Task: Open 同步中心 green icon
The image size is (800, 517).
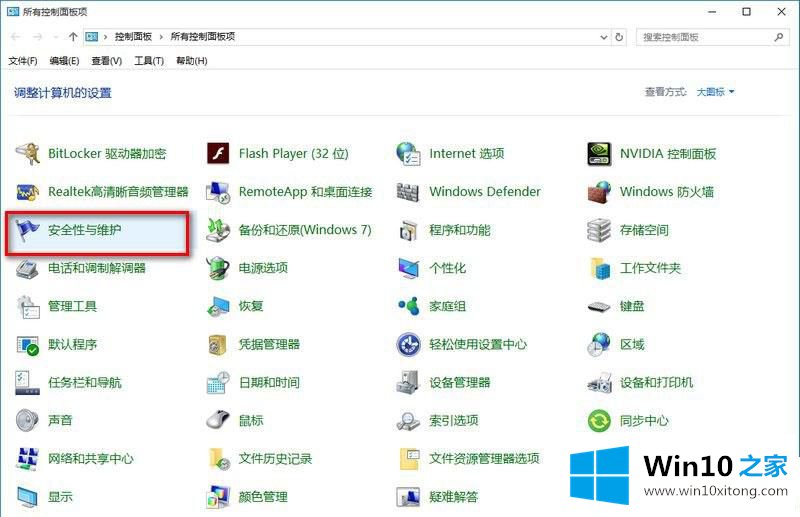Action: pos(599,421)
